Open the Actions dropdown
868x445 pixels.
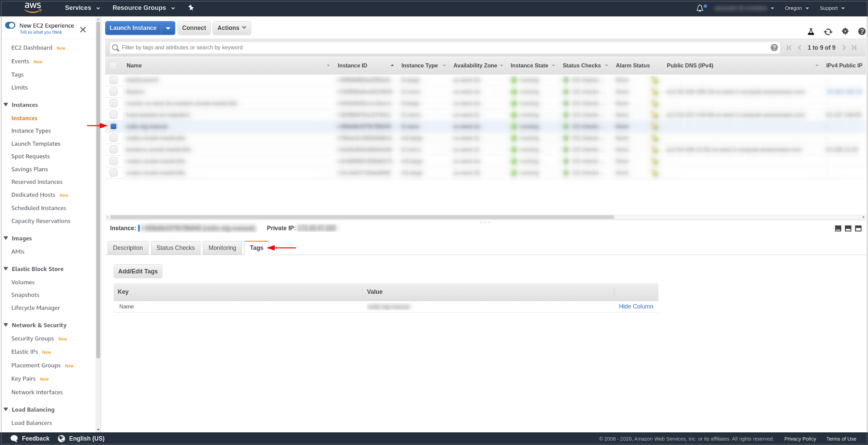click(x=231, y=28)
